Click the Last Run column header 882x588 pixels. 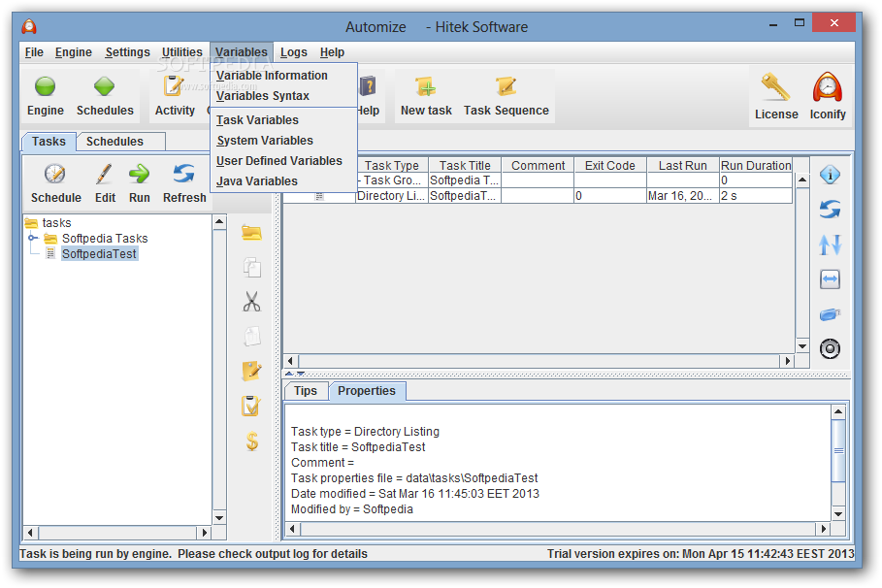(682, 165)
